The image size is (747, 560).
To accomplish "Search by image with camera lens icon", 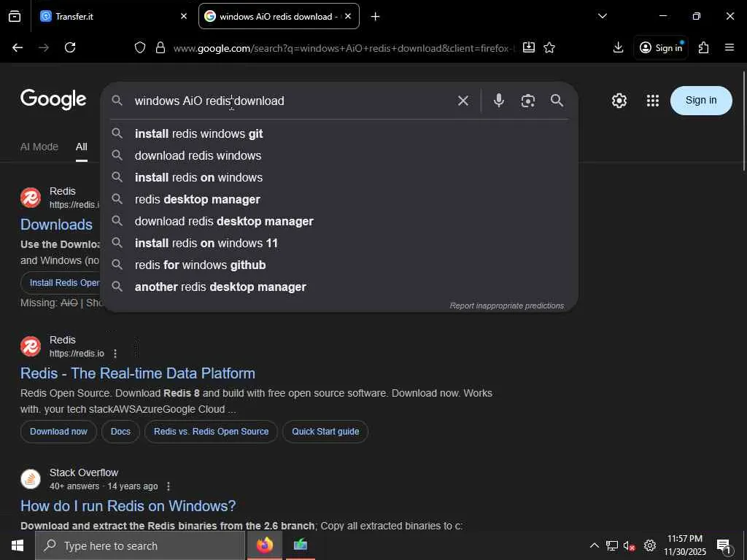I will coord(528,101).
